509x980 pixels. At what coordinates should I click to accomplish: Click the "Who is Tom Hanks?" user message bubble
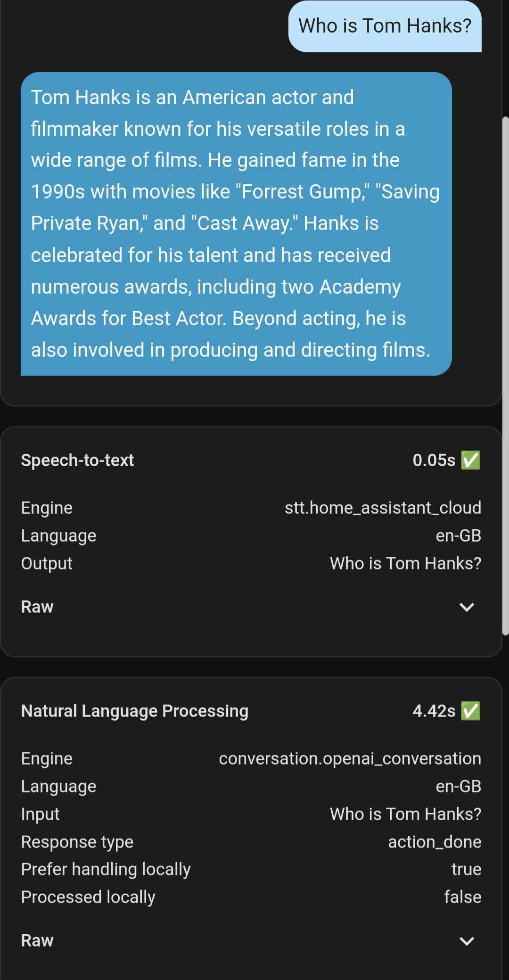tap(385, 26)
